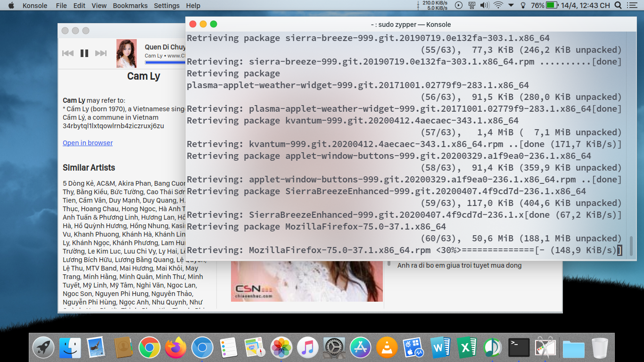Open Finder from the dock

point(70,348)
